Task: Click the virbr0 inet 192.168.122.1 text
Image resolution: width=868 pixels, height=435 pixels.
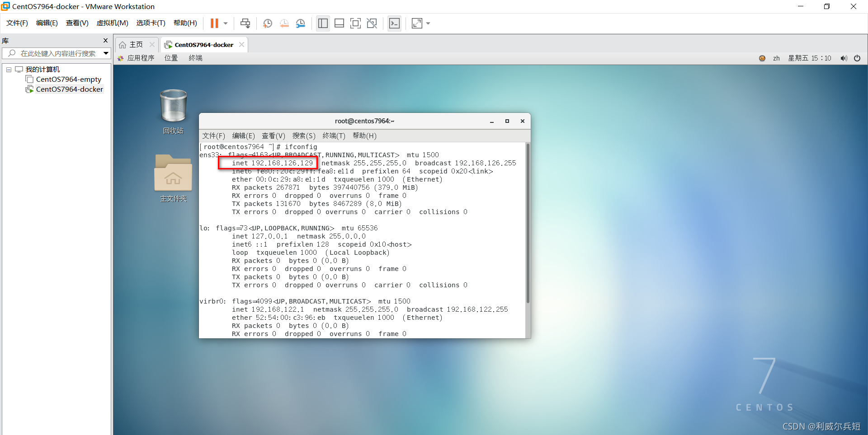Action: [x=268, y=309]
